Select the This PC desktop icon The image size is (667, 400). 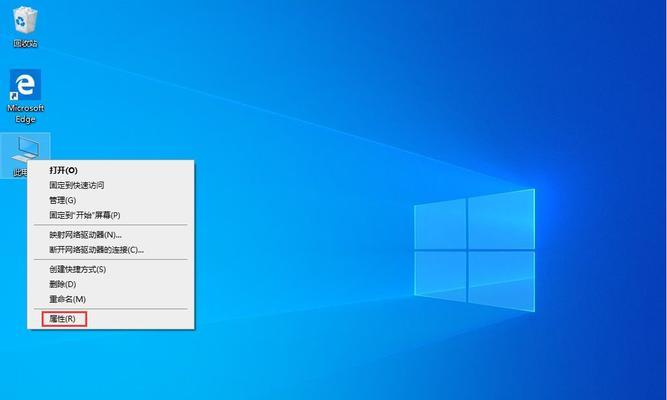pos(25,155)
